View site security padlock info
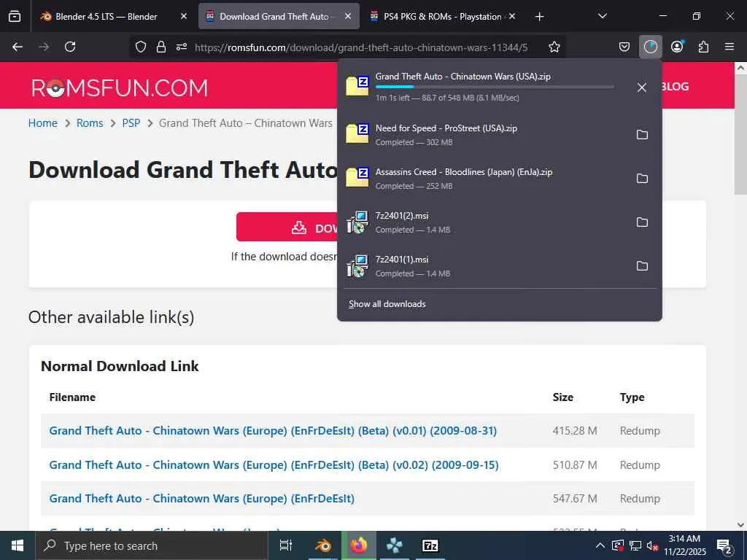The width and height of the screenshot is (747, 560). click(x=161, y=47)
